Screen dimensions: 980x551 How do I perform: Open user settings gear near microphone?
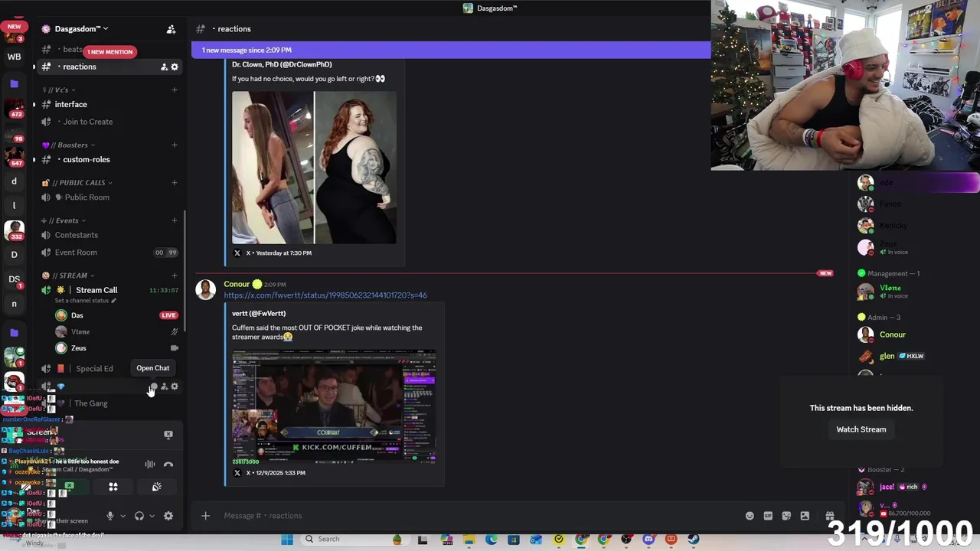coord(168,516)
